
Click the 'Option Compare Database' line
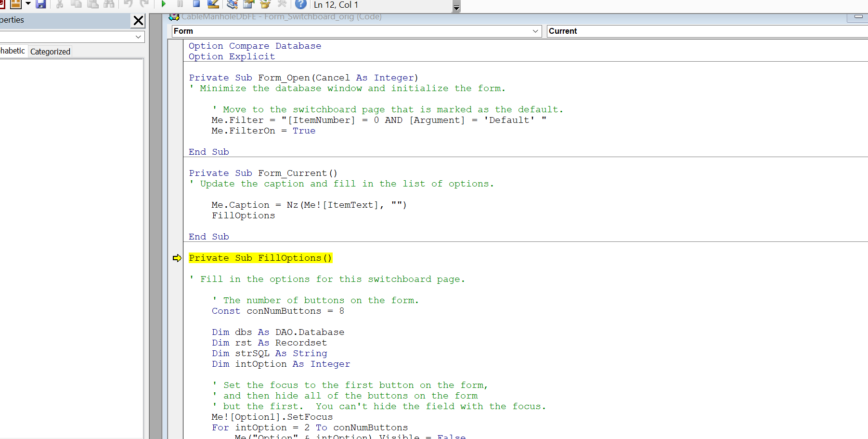tap(255, 46)
